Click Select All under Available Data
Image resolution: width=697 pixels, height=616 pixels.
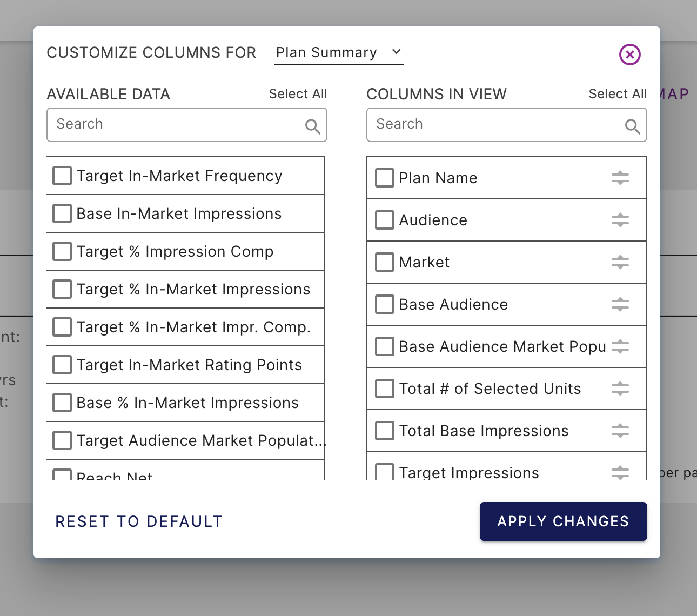298,94
